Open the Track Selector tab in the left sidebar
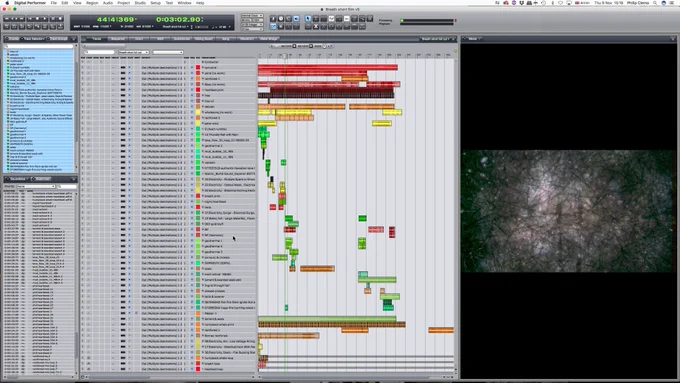Screen dimensions: 680x383 pos(34,39)
